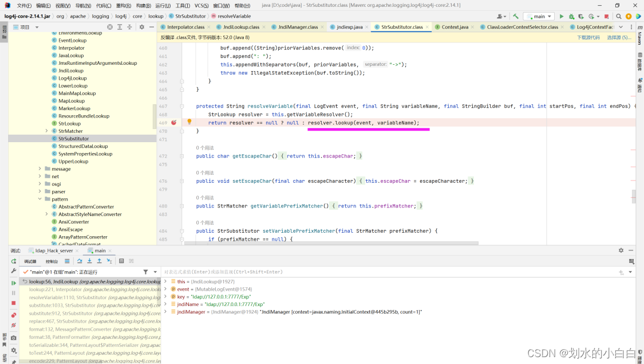Expand the event variable
Viewport: 644px width, 364px height.
165,289
